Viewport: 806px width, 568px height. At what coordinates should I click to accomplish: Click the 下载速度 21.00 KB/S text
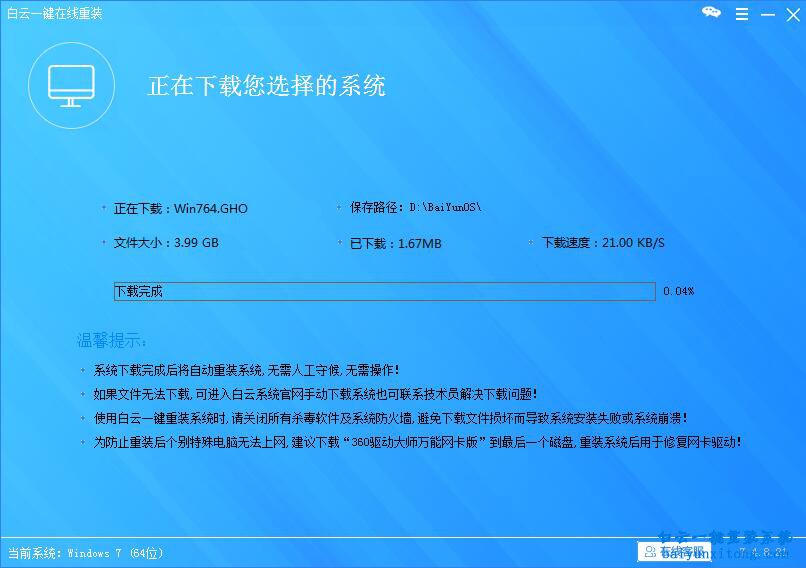(x=603, y=243)
